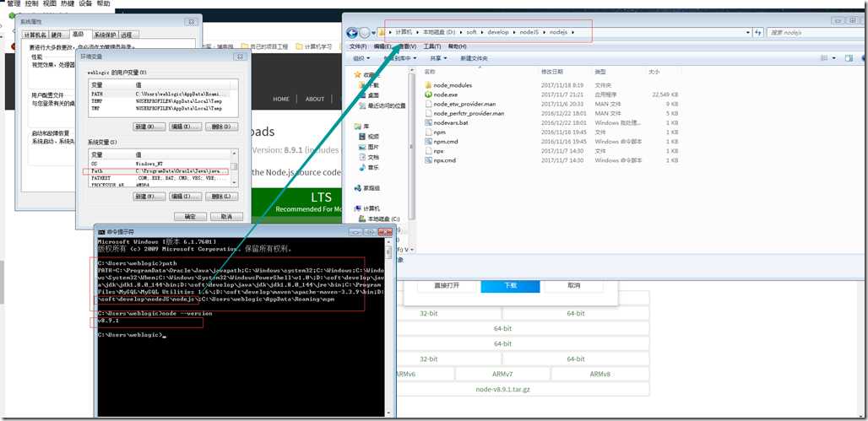Click 取消 in Environment Variables dialog
This screenshot has width=868, height=421.
pos(226,216)
